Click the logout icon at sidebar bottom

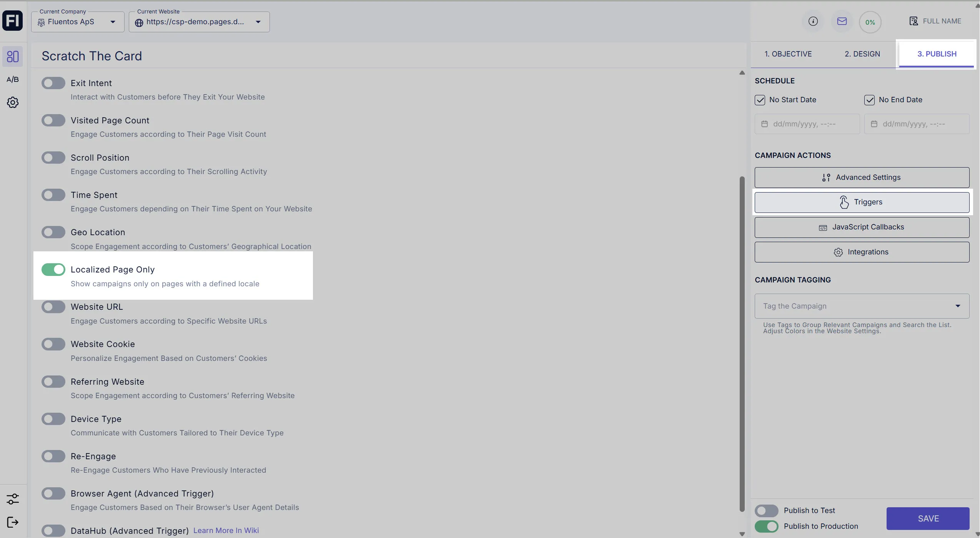[13, 522]
